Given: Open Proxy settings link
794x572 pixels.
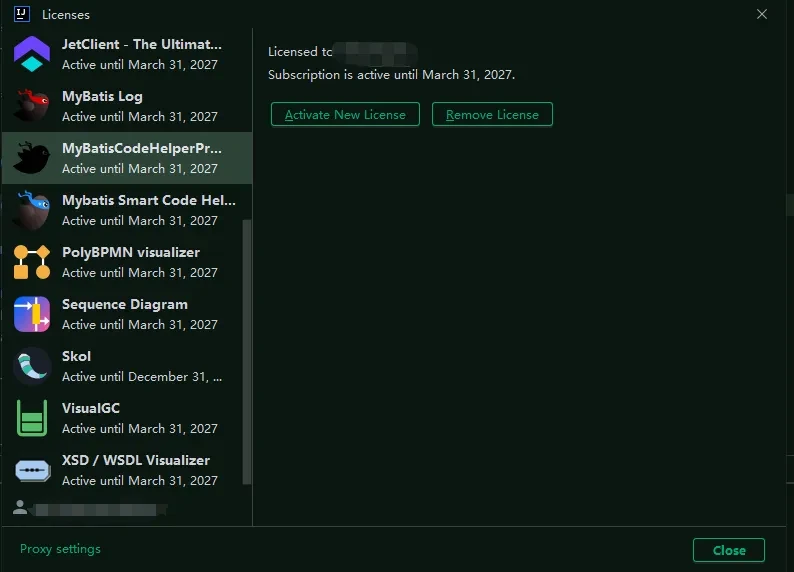Looking at the screenshot, I should [60, 549].
